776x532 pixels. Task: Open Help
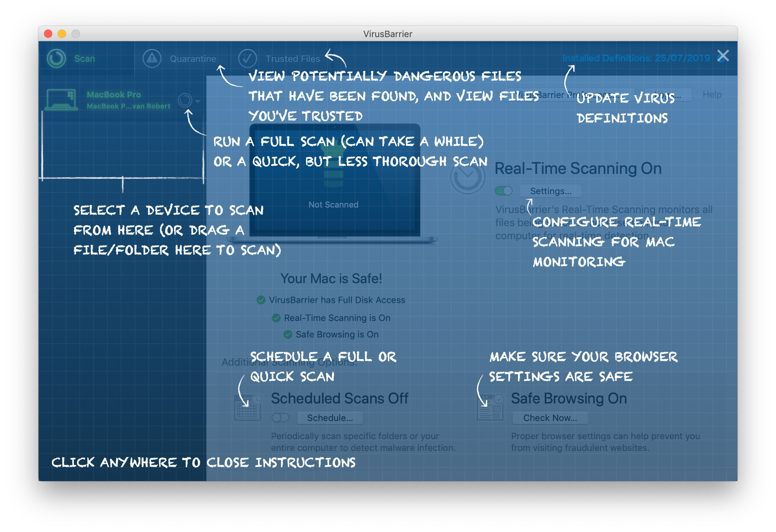coord(712,95)
